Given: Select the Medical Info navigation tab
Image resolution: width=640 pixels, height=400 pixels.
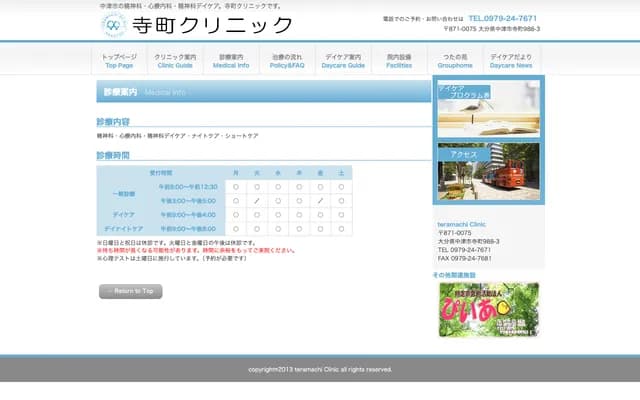Looking at the screenshot, I should (x=231, y=60).
